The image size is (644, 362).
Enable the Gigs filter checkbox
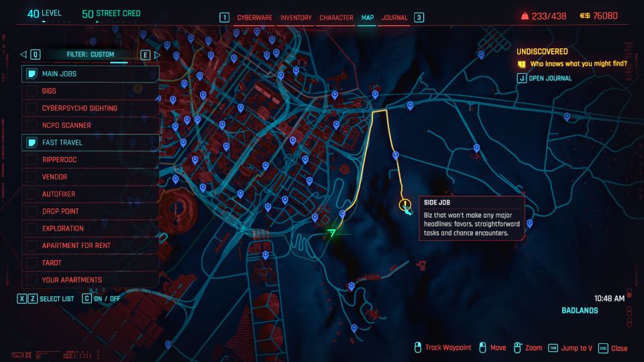pyautogui.click(x=32, y=91)
